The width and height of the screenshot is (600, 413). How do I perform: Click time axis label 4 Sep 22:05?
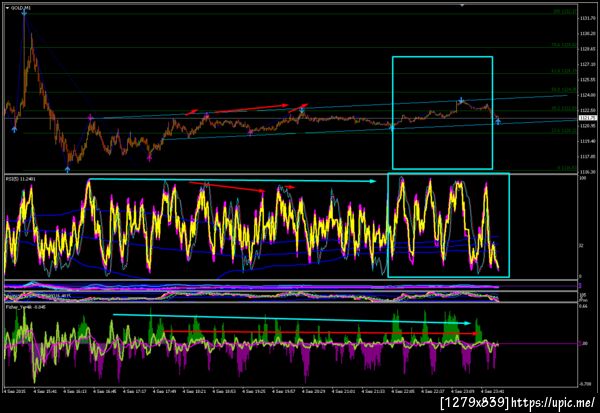(x=403, y=392)
